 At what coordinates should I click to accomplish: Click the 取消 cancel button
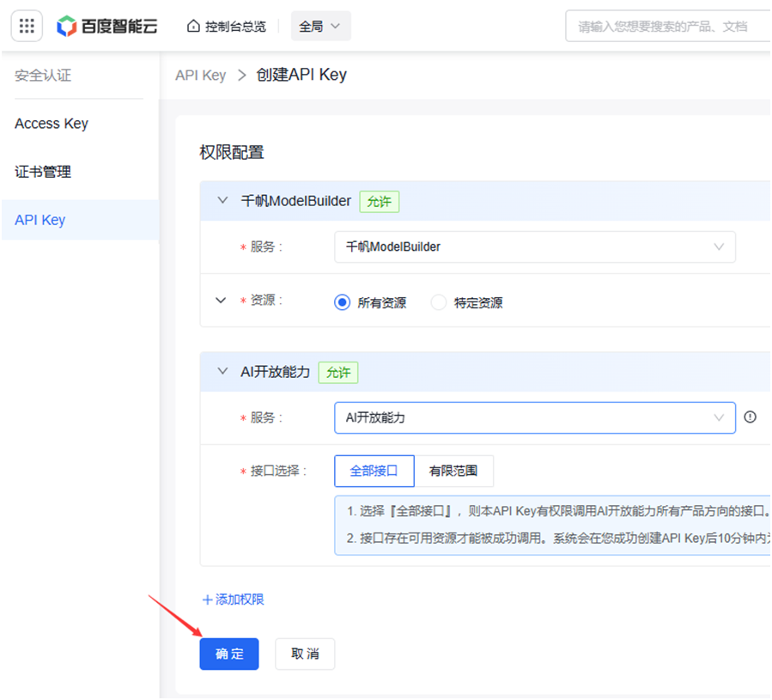coord(305,654)
